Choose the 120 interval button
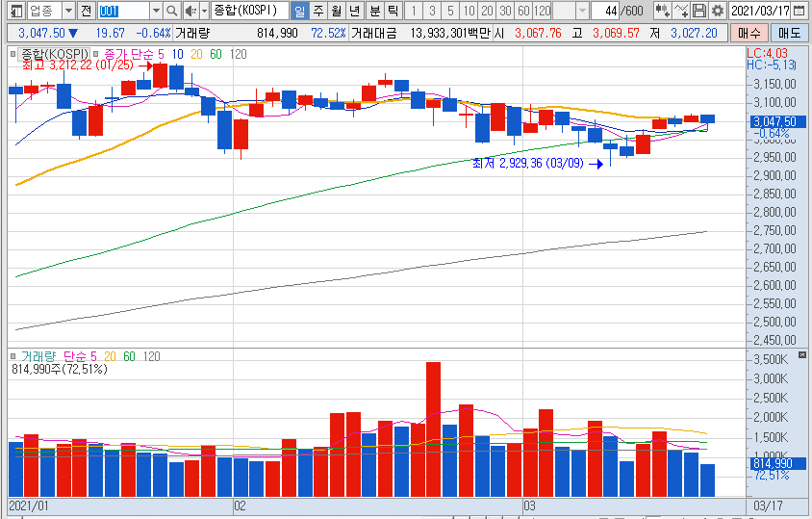This screenshot has width=812, height=519. (x=542, y=10)
